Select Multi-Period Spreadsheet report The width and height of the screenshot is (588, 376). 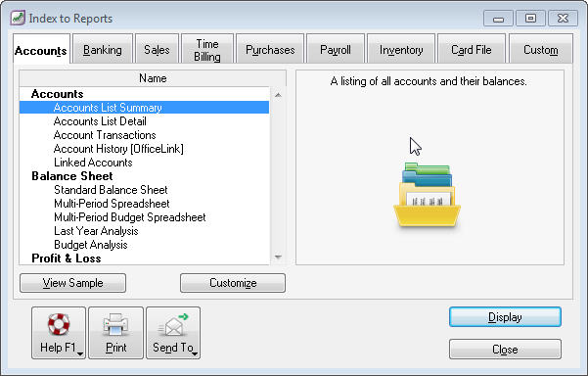click(145, 204)
